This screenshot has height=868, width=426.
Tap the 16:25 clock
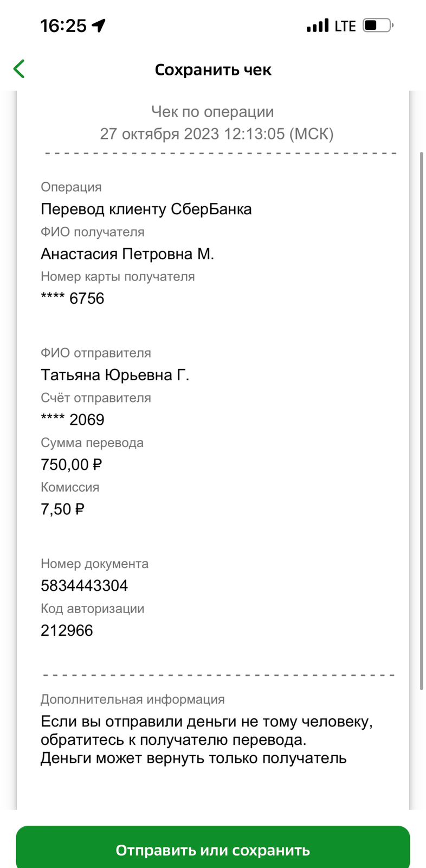click(x=63, y=25)
